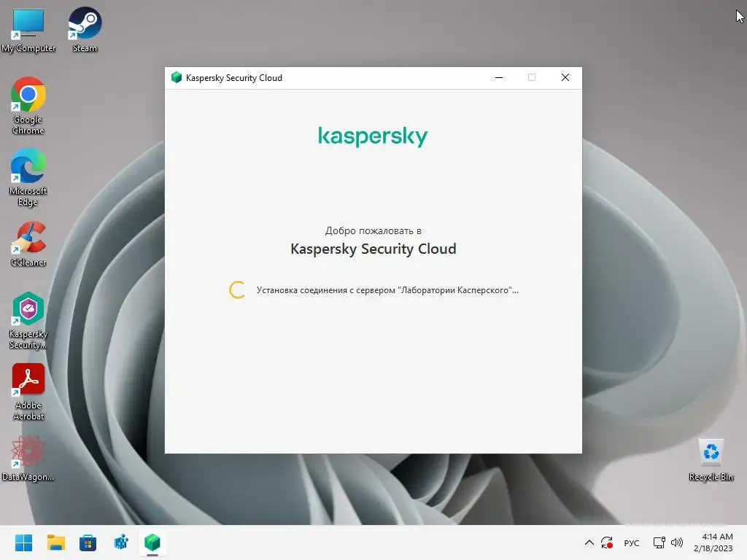747x560 pixels.
Task: Select the CCleaner desktop shortcut
Action: point(28,244)
